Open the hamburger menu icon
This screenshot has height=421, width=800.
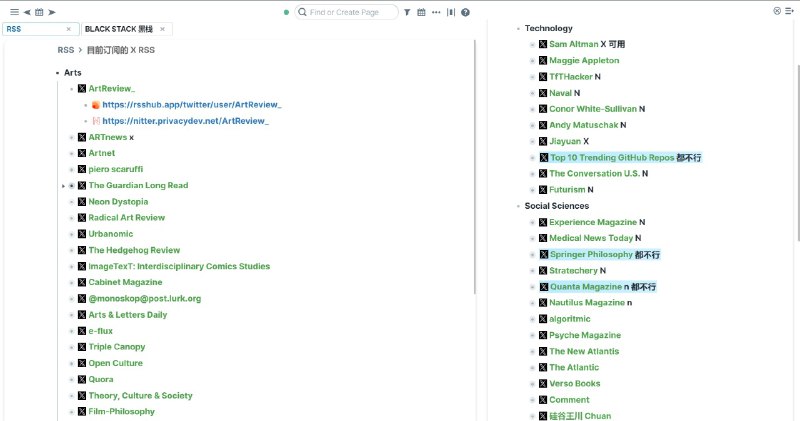[x=14, y=12]
